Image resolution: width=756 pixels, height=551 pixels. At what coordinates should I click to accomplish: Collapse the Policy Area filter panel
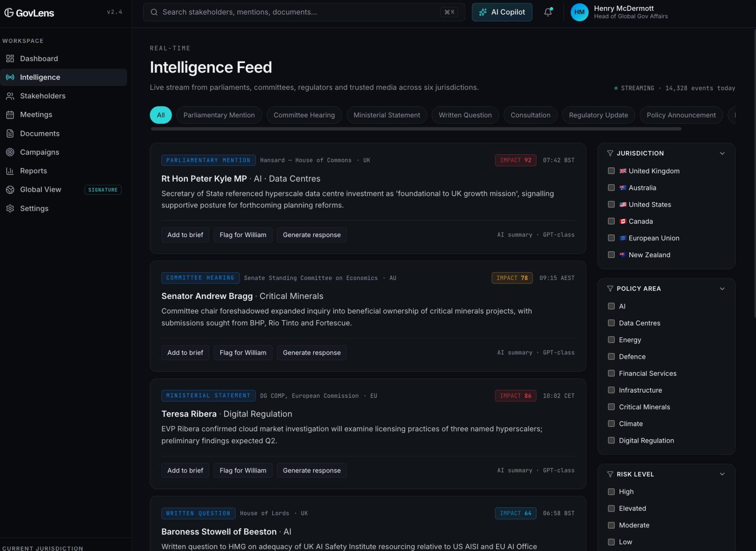(722, 289)
